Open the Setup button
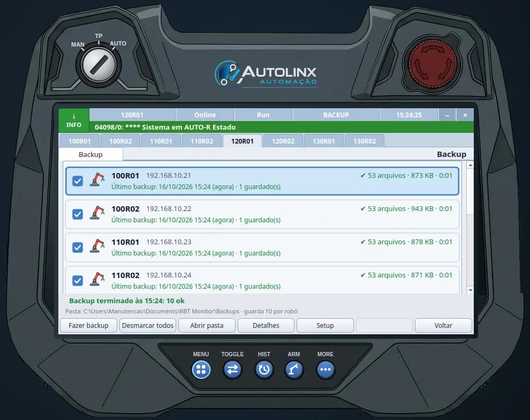The height and width of the screenshot is (420, 530). [x=325, y=325]
